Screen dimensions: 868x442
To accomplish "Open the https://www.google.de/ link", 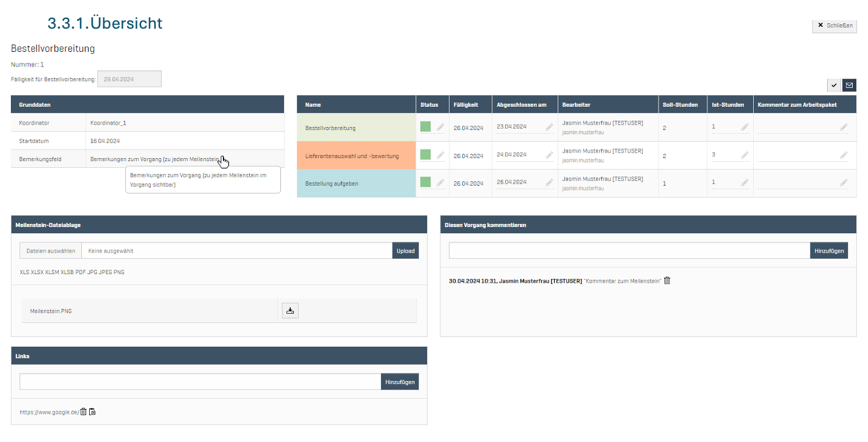I will click(x=49, y=412).
